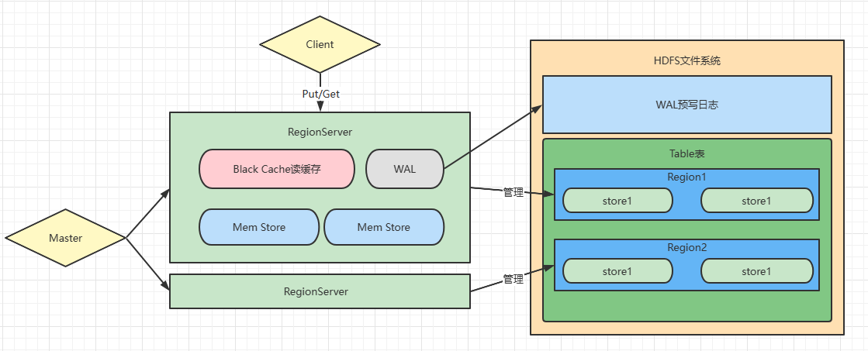
Task: Select the Region2 title
Action: pos(687,248)
